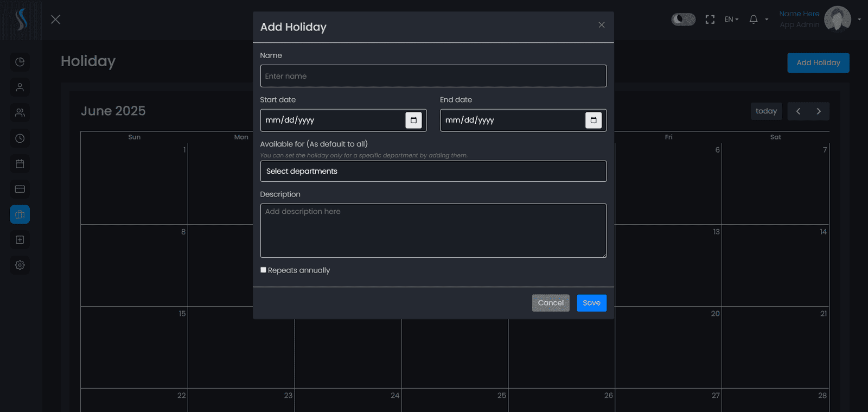This screenshot has height=412, width=868.
Task: Click the Add Holiday page button
Action: (x=818, y=63)
